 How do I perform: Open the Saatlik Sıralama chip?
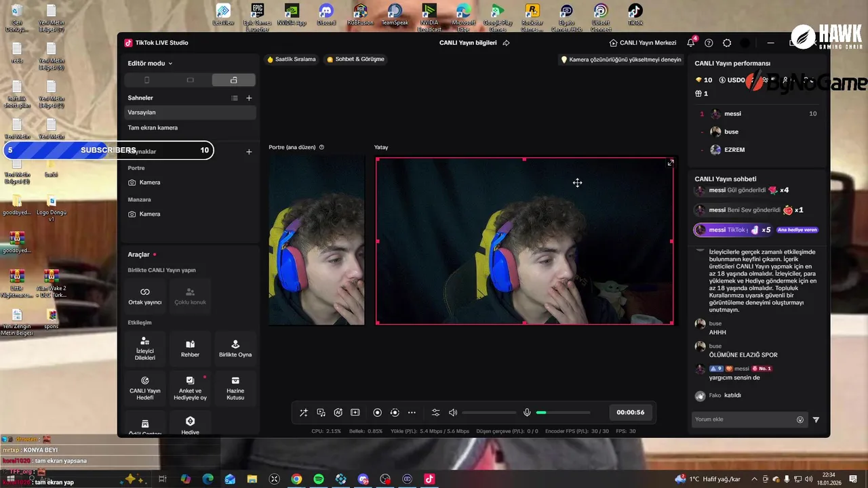292,59
